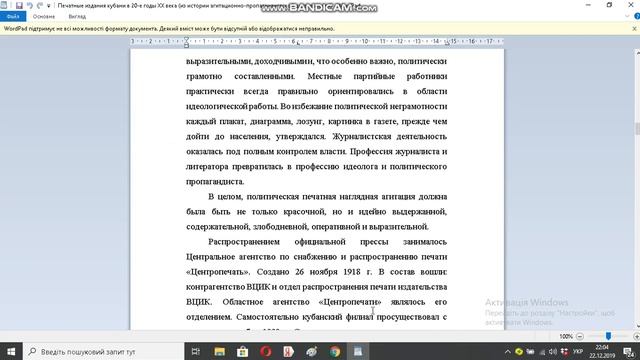Open the volume speaker tray icon

pyautogui.click(x=553, y=351)
